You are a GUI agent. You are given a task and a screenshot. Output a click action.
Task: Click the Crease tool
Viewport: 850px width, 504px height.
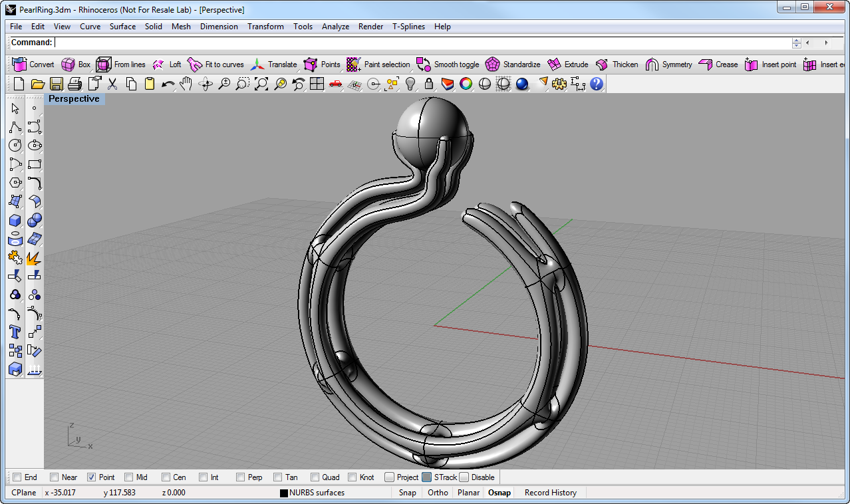pyautogui.click(x=718, y=64)
